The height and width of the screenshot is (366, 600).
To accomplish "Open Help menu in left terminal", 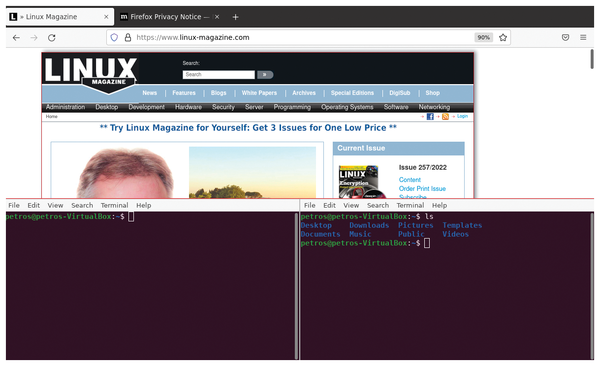I will pos(143,205).
